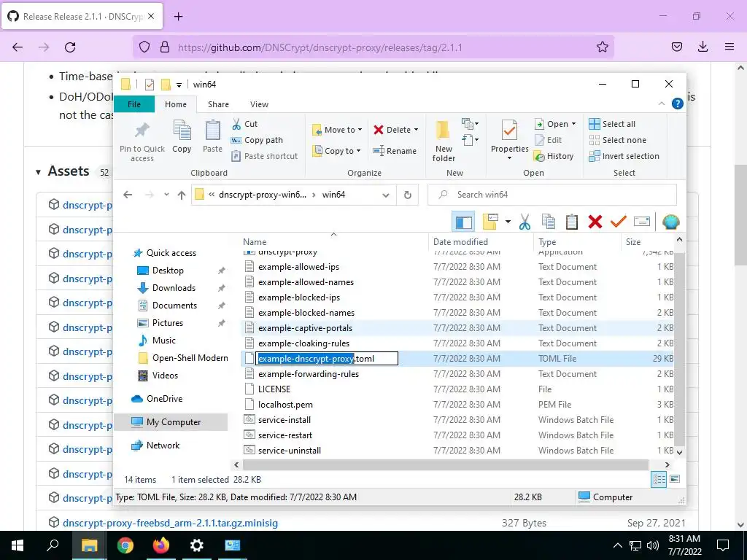Click the file list vertical scrollbar
This screenshot has height=560, width=747.
coord(679,348)
